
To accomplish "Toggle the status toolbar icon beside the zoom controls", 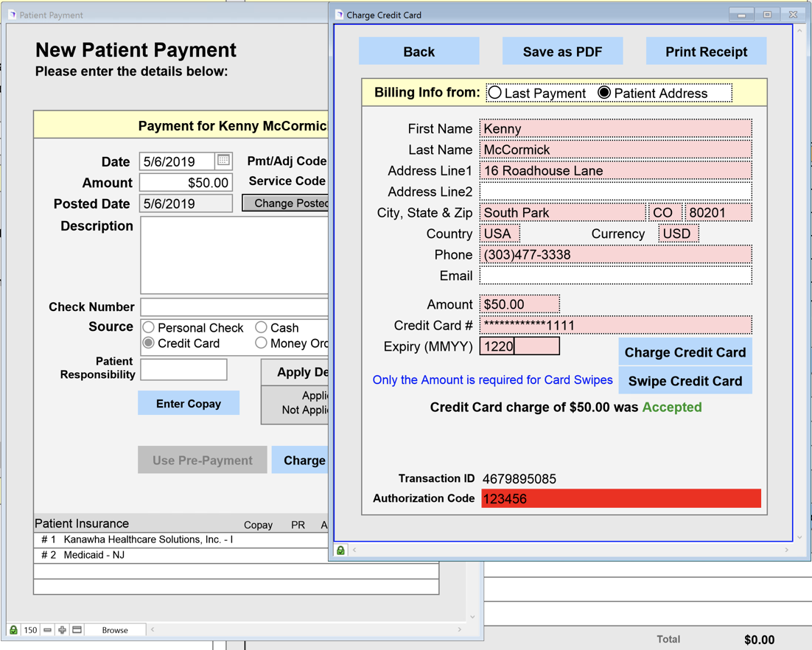I will (x=77, y=630).
